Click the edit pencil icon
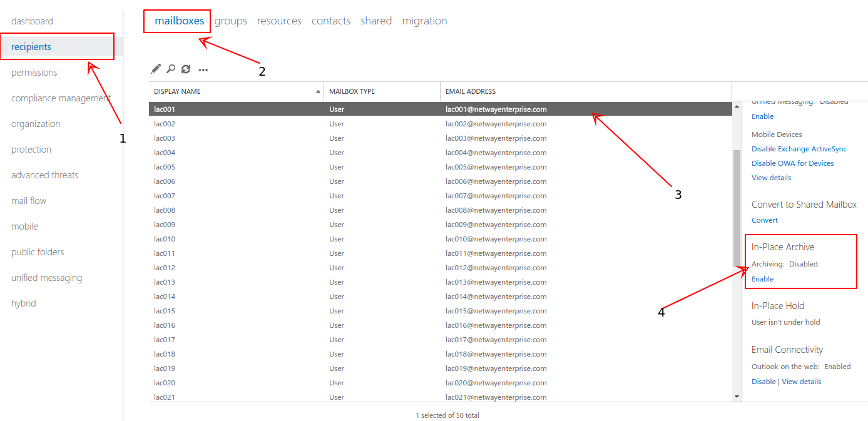This screenshot has height=421, width=868. 156,69
